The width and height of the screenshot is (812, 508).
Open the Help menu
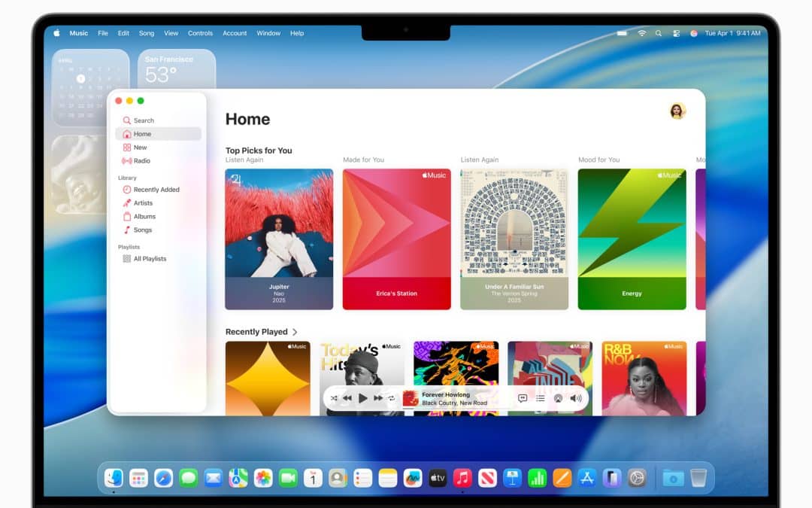coord(297,32)
